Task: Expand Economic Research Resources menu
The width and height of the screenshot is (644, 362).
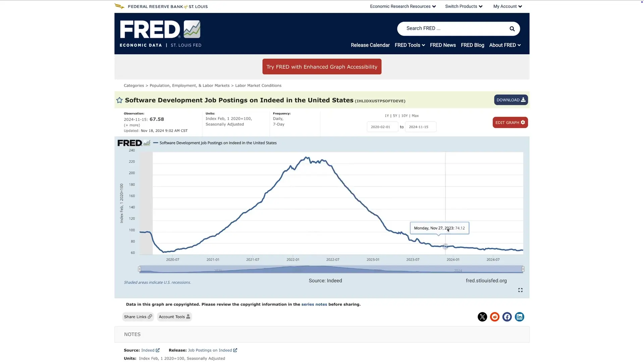Action: [403, 6]
